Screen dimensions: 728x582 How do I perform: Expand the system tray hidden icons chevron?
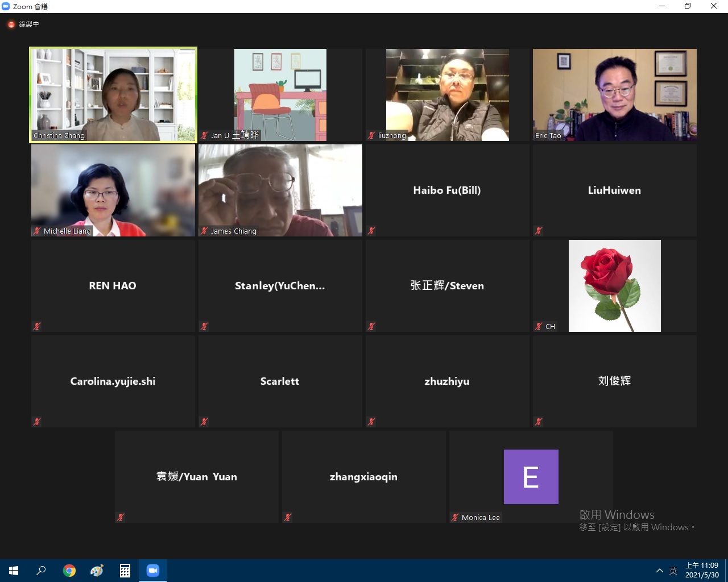click(x=659, y=571)
